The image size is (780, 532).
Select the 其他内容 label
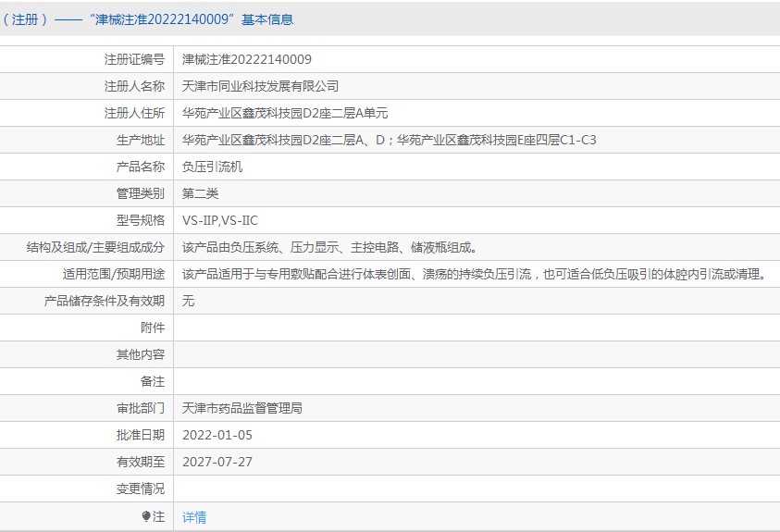(x=141, y=355)
